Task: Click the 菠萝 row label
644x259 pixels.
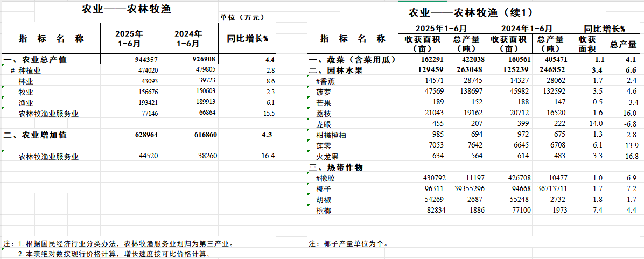Action: [x=324, y=92]
